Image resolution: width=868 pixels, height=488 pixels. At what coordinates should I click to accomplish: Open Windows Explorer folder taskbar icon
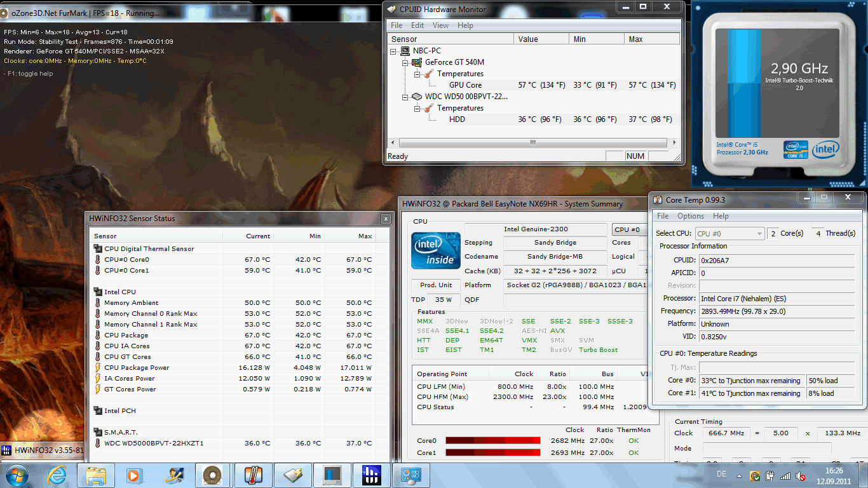[x=95, y=475]
